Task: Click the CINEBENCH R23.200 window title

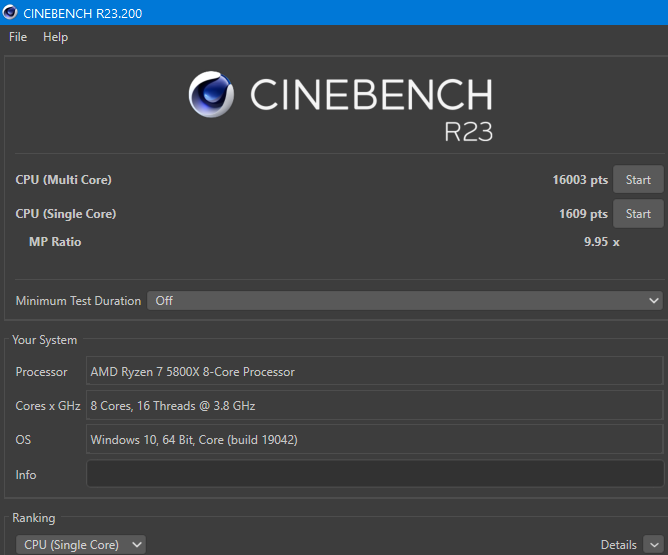Action: click(x=83, y=13)
